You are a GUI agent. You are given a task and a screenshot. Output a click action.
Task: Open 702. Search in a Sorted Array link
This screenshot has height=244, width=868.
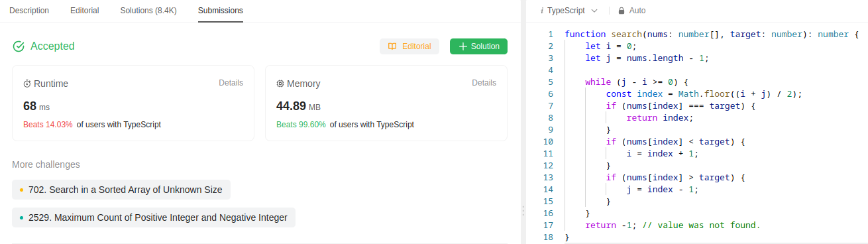[x=121, y=190]
